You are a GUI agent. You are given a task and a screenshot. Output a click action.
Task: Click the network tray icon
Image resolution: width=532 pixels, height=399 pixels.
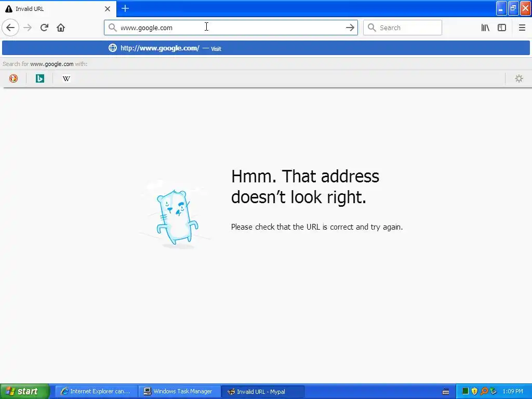click(x=494, y=391)
